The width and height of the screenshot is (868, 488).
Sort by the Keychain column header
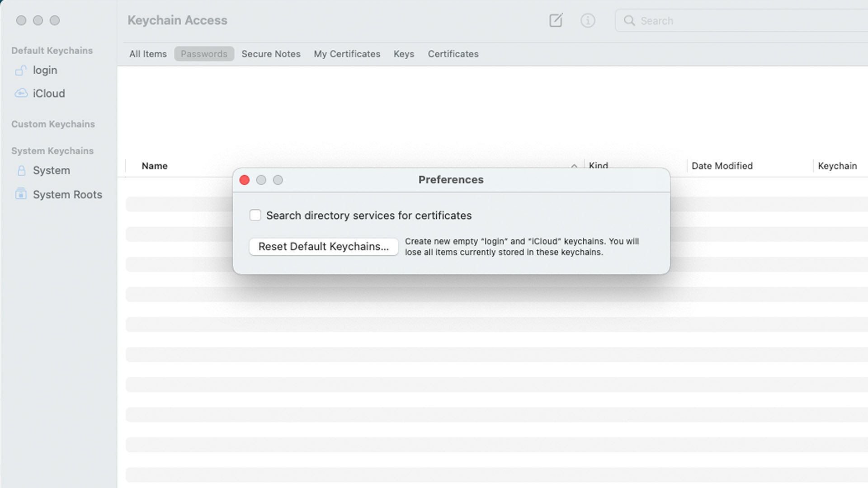pos(837,166)
